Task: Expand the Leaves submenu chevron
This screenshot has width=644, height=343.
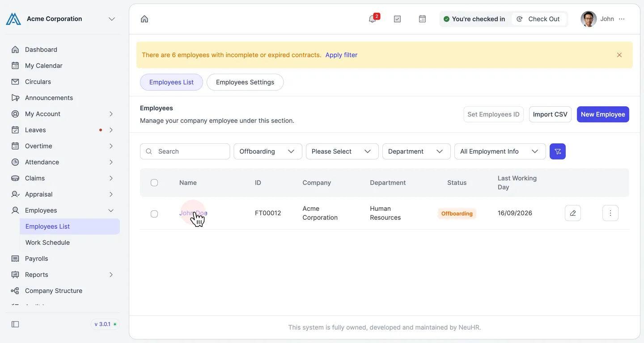Action: (x=111, y=130)
